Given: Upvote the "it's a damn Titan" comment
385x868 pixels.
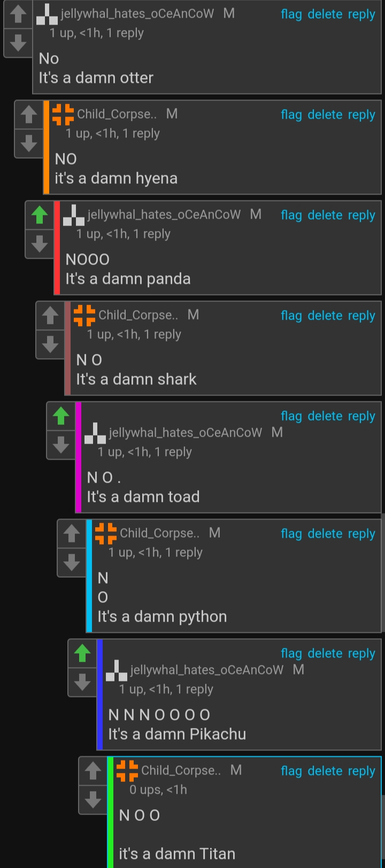Looking at the screenshot, I should tap(93, 771).
